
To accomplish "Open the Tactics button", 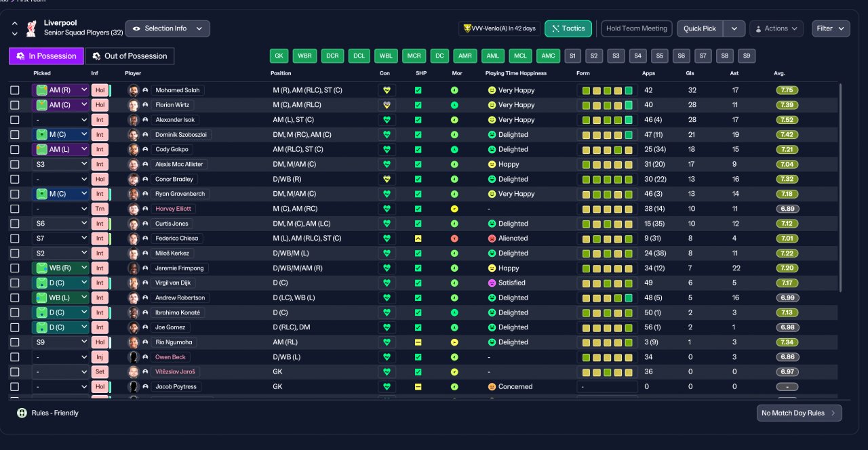I will [568, 28].
